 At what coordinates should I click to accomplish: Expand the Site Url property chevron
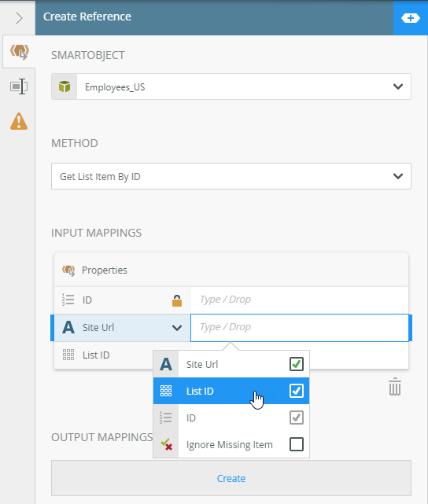coord(177,328)
